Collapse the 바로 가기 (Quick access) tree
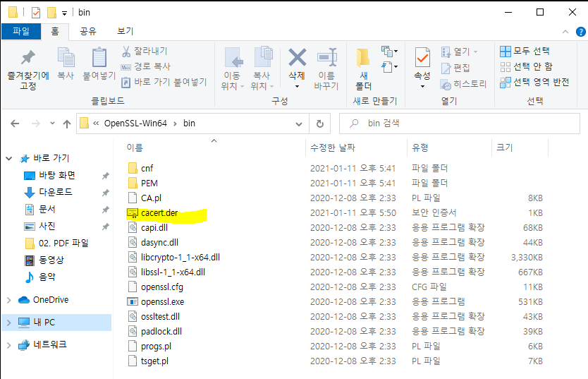Image resolution: width=588 pixels, height=379 pixels. point(9,159)
